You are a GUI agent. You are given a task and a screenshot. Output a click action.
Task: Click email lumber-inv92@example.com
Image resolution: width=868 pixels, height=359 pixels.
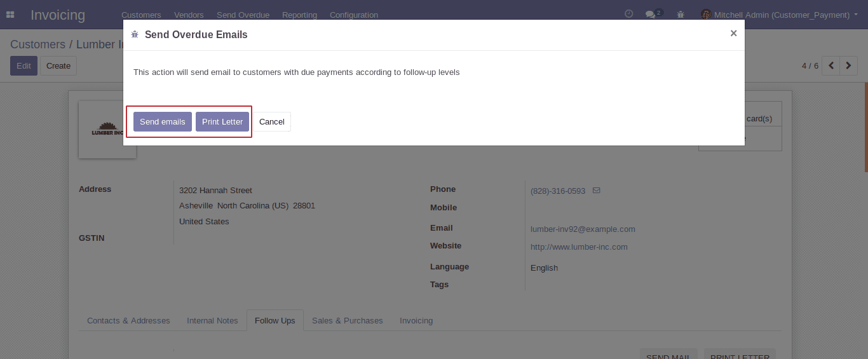(583, 229)
